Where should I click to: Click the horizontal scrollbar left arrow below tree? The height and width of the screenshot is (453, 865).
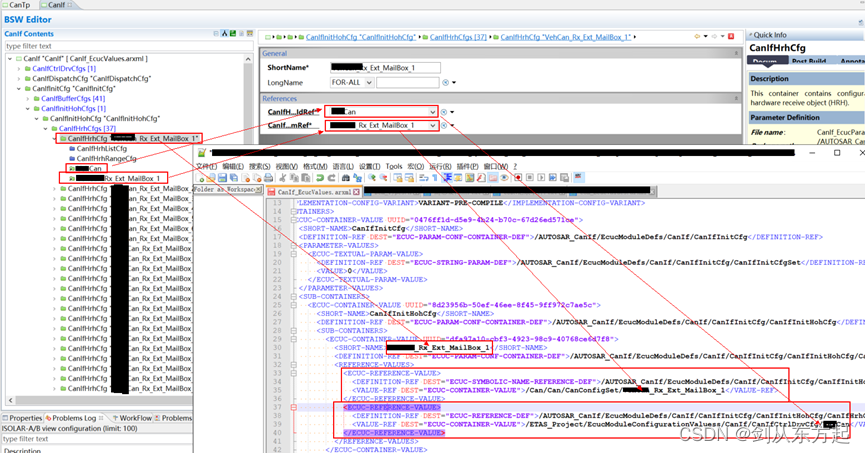pyautogui.click(x=10, y=400)
